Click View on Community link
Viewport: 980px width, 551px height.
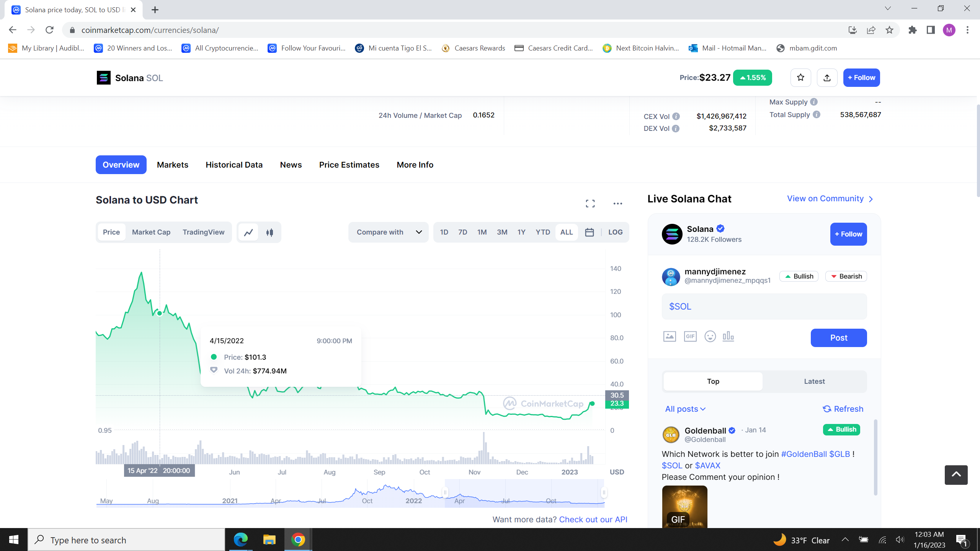click(830, 199)
